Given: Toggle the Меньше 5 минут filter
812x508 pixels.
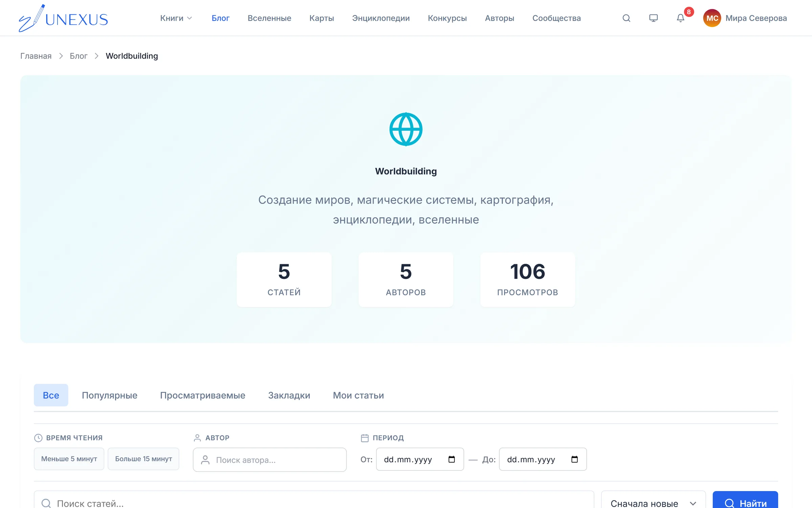Looking at the screenshot, I should 69,459.
